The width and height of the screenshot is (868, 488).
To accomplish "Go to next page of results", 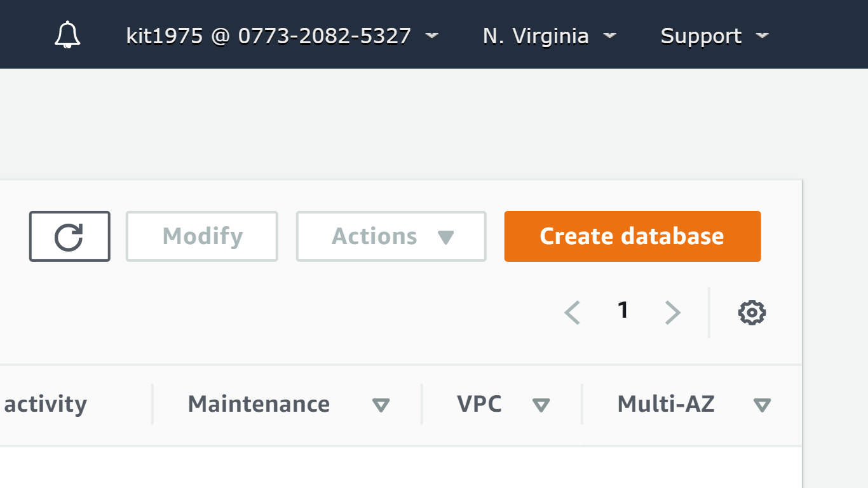I will [672, 313].
